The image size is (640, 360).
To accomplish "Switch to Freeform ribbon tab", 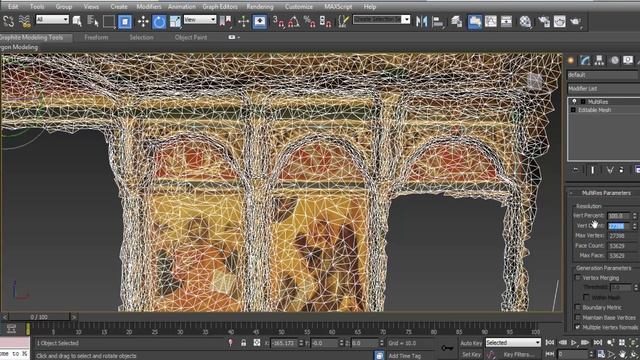I will 96,37.
